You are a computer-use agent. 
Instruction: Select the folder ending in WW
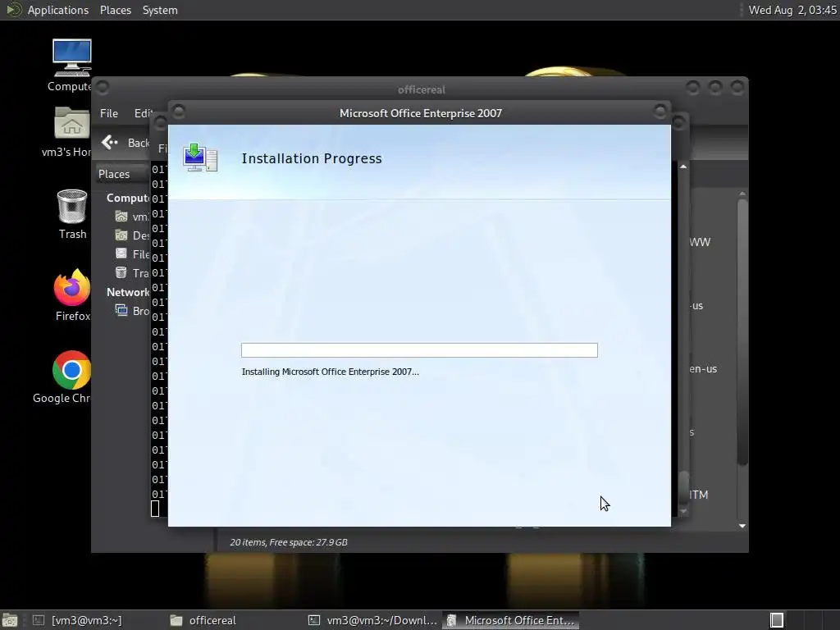[700, 242]
